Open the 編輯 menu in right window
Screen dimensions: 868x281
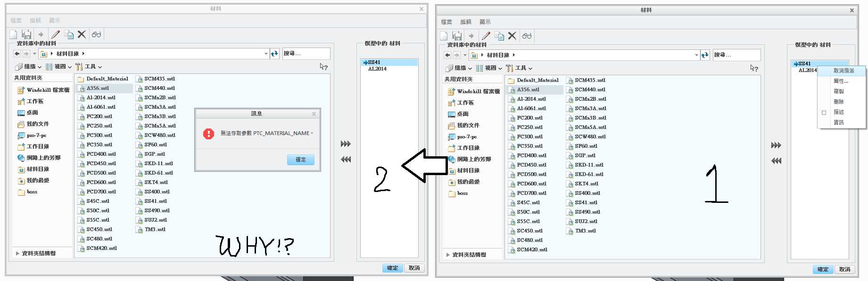pyautogui.click(x=465, y=22)
